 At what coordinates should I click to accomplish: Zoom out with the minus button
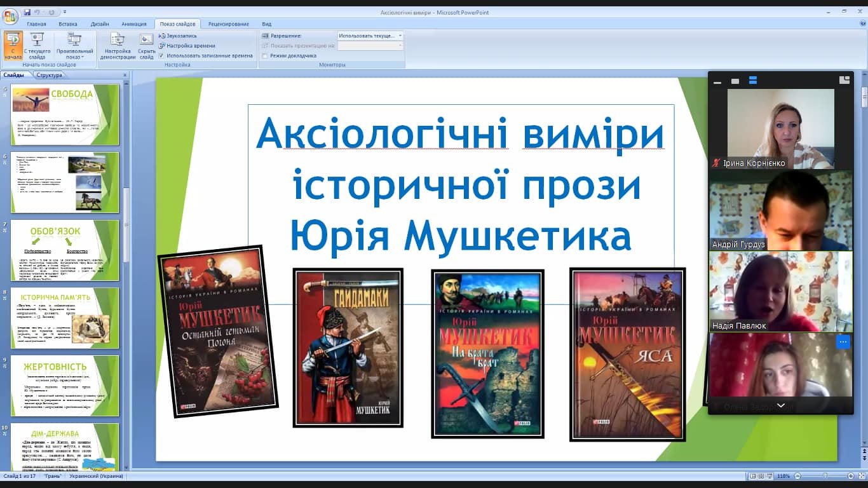798,476
